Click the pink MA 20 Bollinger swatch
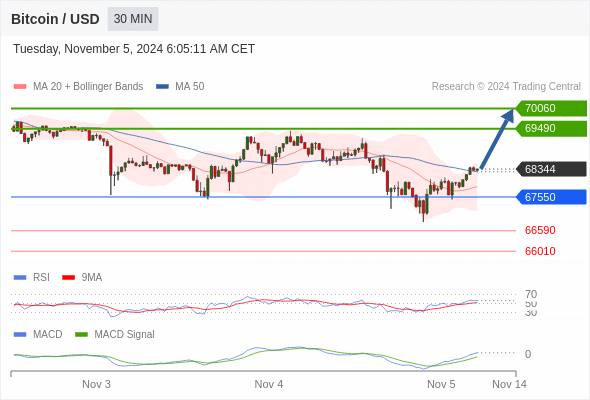The width and height of the screenshot is (590, 400). point(20,87)
